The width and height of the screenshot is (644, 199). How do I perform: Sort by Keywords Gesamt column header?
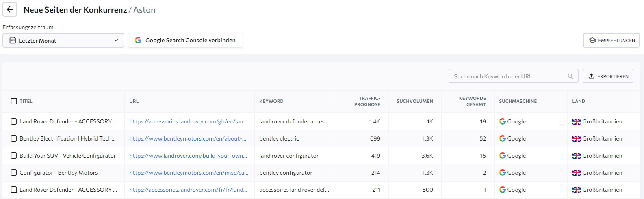(x=472, y=101)
